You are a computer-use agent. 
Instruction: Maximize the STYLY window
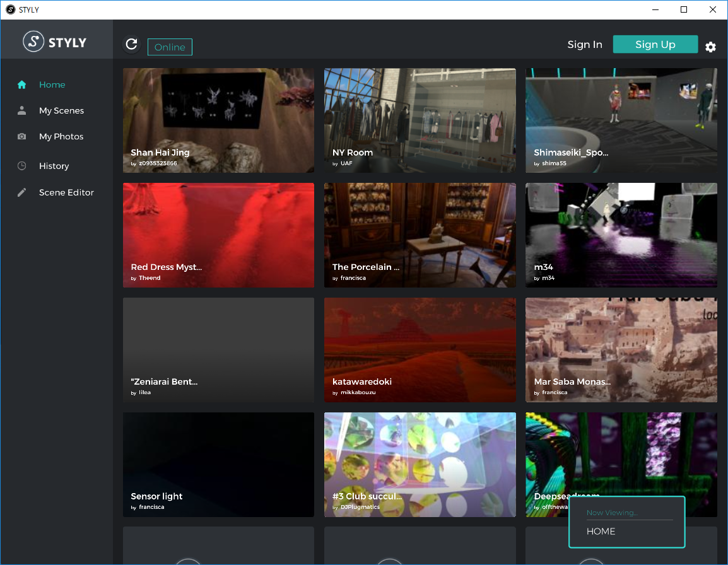click(x=684, y=9)
